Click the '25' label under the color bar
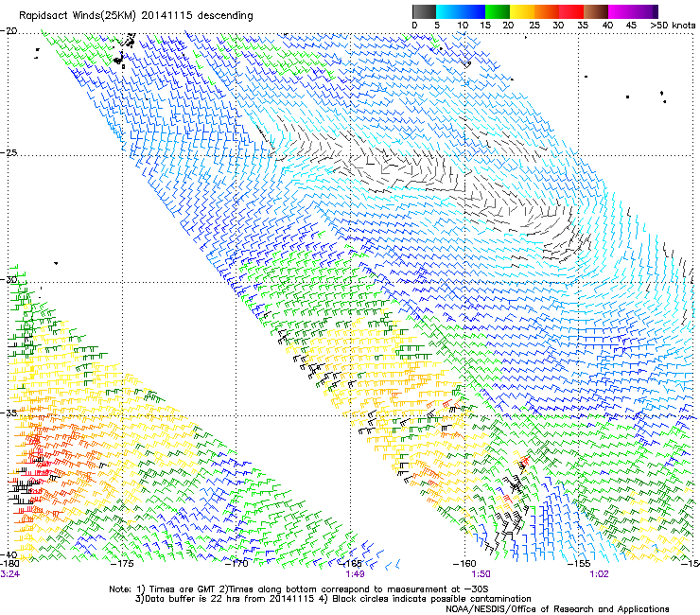Viewport: 700px width, 615px height. coord(534,26)
